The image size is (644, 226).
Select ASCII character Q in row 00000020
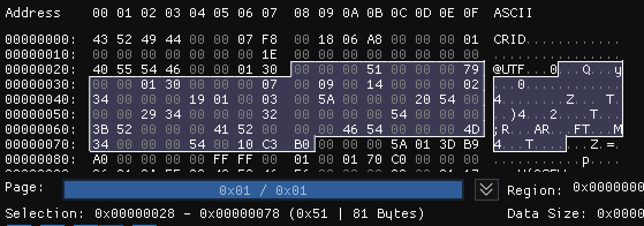point(586,69)
